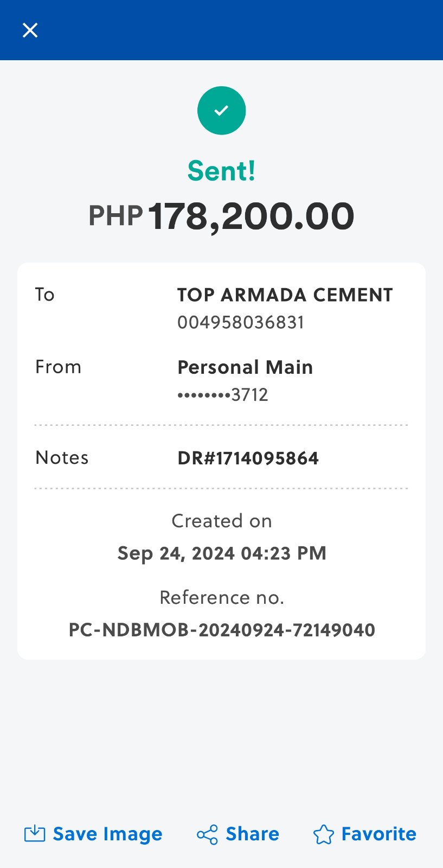Screen dimensions: 443x868
Task: Mark transfer using the Favorite label
Action: [x=378, y=834]
